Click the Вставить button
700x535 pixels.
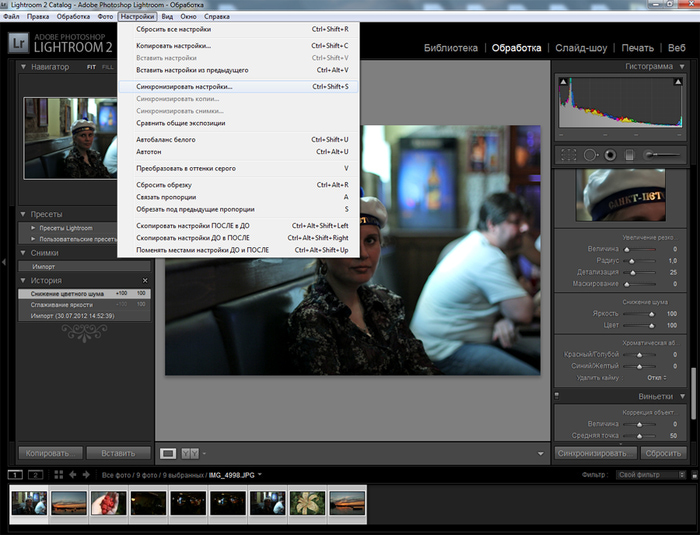click(118, 453)
